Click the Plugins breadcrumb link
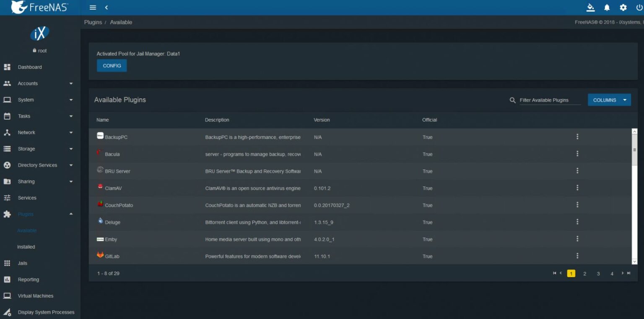Viewport: 644px width, 319px height. pos(93,22)
